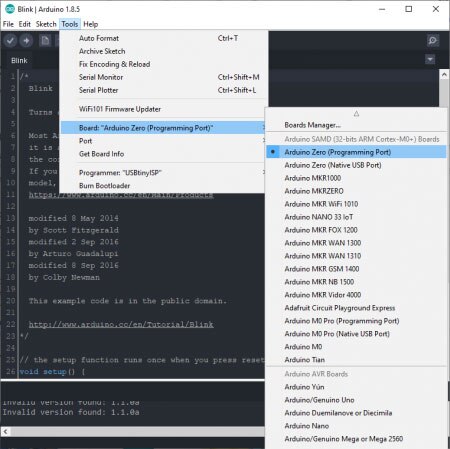Click 'This example code is in the public domain.'

(128, 301)
